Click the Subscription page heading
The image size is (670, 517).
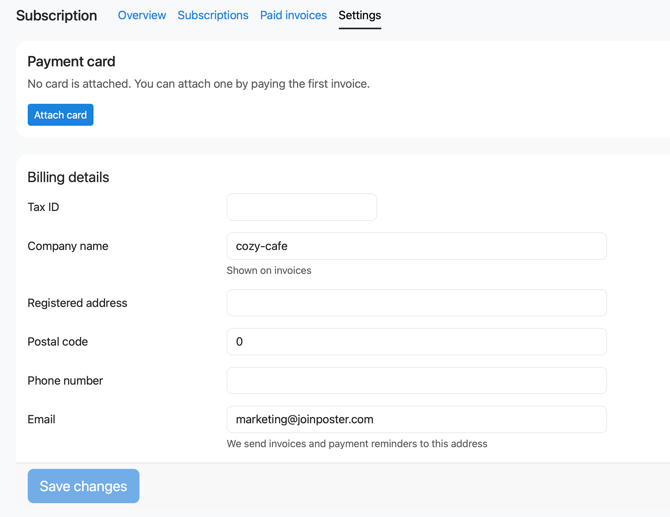click(x=56, y=15)
